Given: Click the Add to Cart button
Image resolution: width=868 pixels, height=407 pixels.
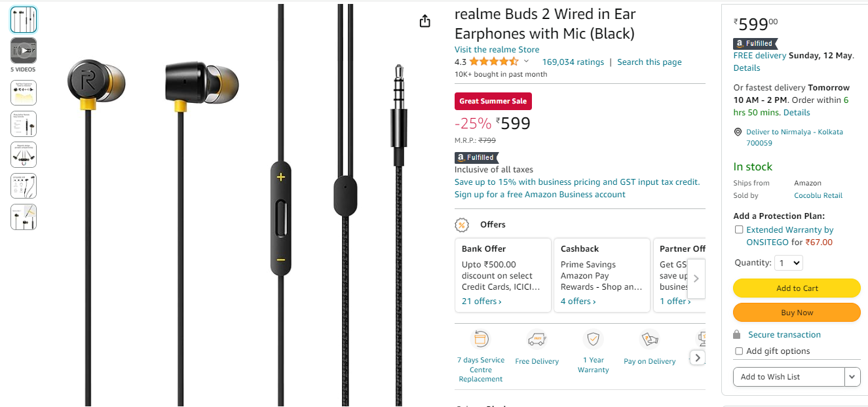Looking at the screenshot, I should [x=797, y=288].
